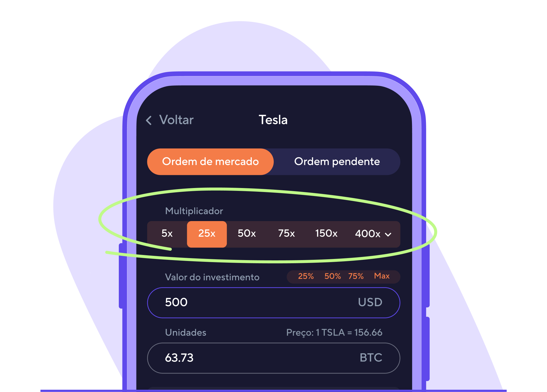Expand the 400x multiplier dropdown arrow
This screenshot has height=392, width=547.
click(x=388, y=234)
